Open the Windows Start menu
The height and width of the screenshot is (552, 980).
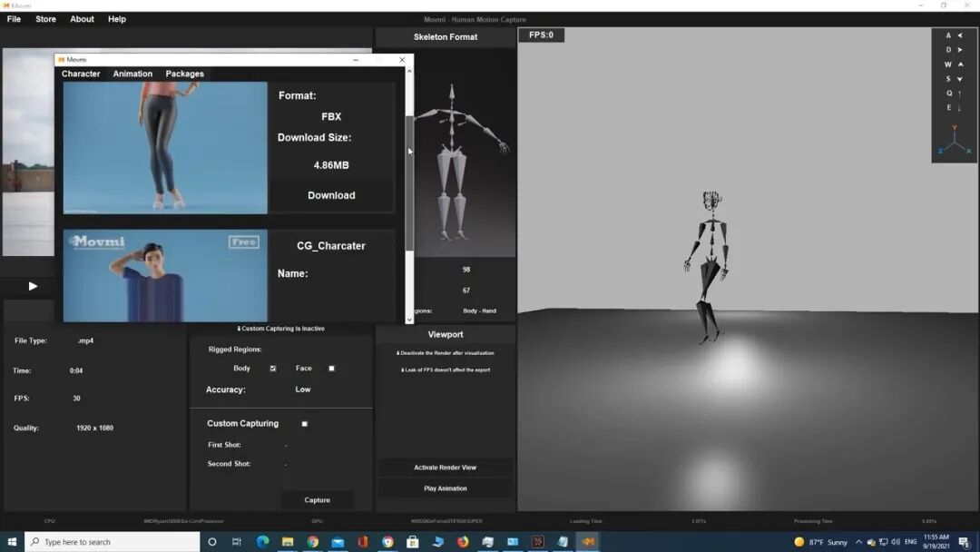tap(12, 541)
